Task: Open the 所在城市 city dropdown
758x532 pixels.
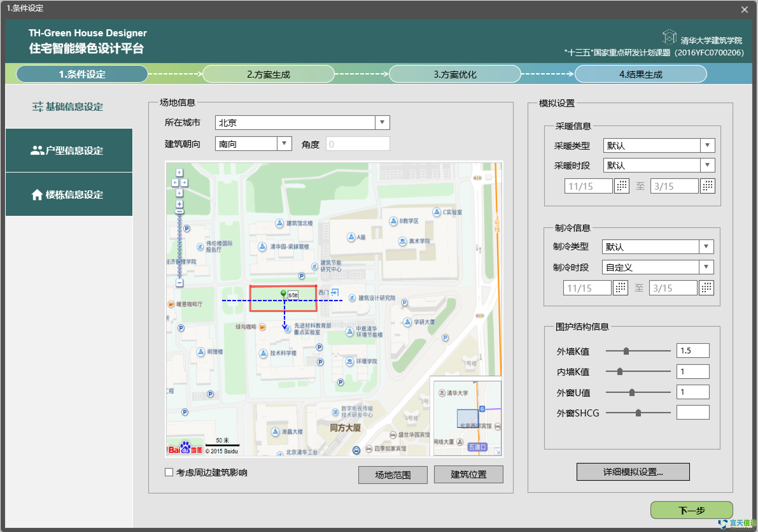Action: pyautogui.click(x=382, y=122)
